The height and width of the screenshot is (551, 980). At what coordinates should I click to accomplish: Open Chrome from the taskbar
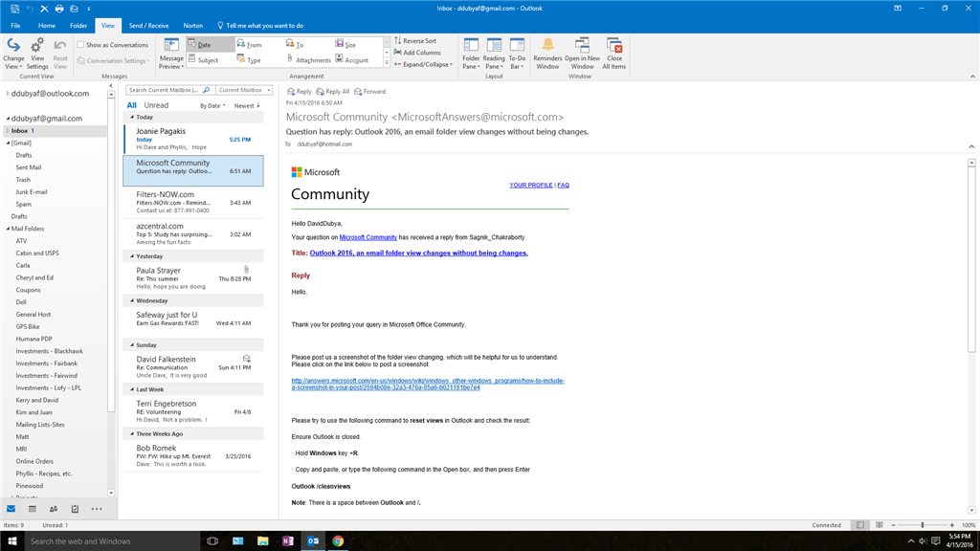click(338, 541)
